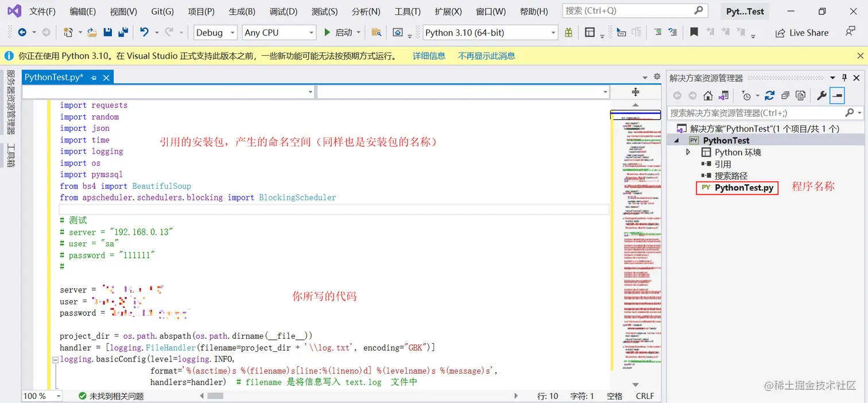The image size is (868, 403).
Task: Open the Git(G) menu
Action: click(162, 11)
